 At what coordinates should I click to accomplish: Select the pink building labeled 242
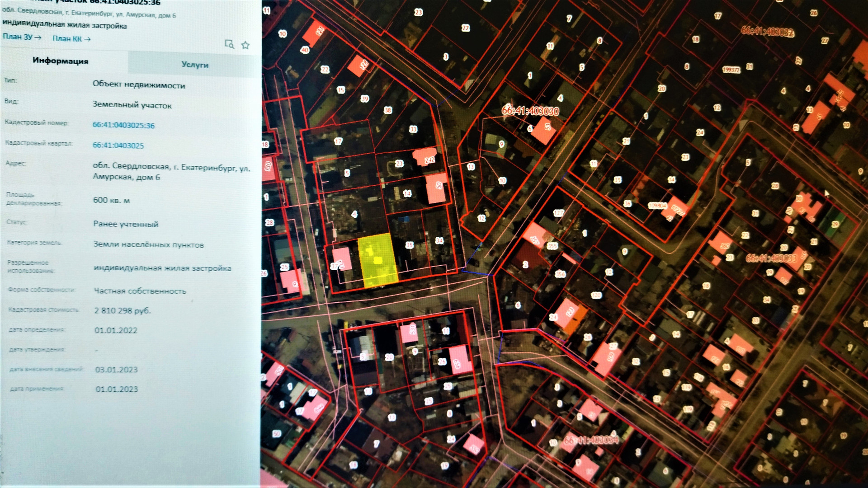[x=425, y=157]
